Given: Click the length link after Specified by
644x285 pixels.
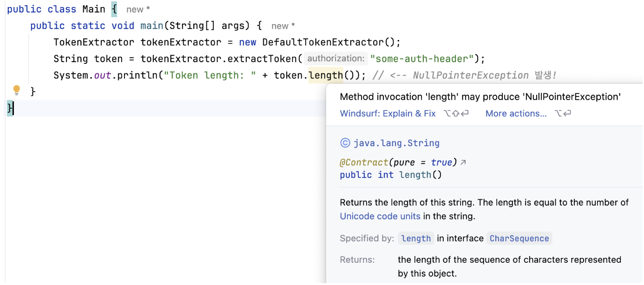Looking at the screenshot, I should 416,239.
